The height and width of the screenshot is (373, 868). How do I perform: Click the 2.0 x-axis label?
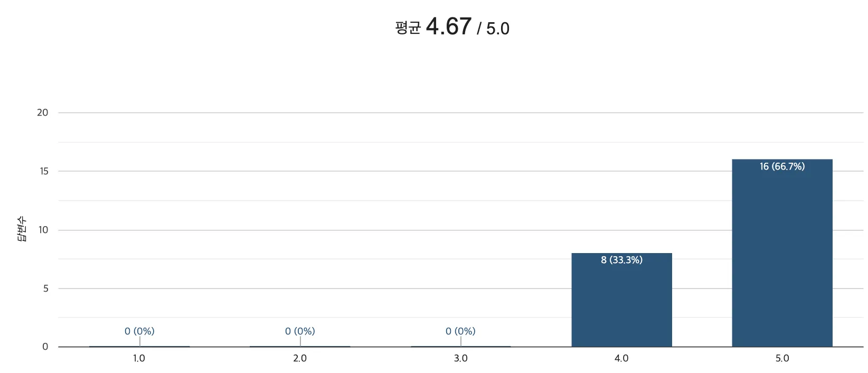300,358
